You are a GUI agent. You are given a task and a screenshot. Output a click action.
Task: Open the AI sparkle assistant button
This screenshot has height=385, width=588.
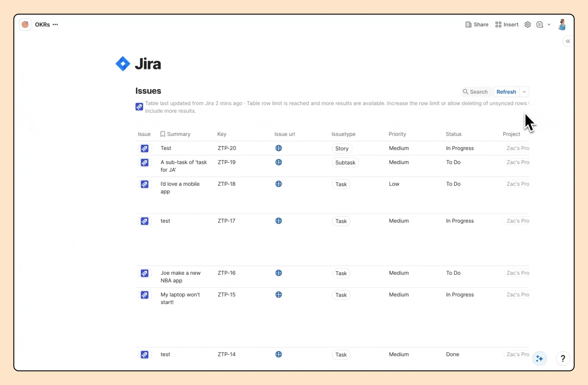click(x=539, y=358)
